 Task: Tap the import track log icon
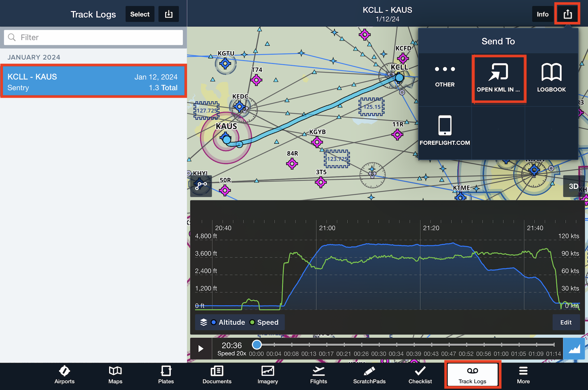[169, 14]
